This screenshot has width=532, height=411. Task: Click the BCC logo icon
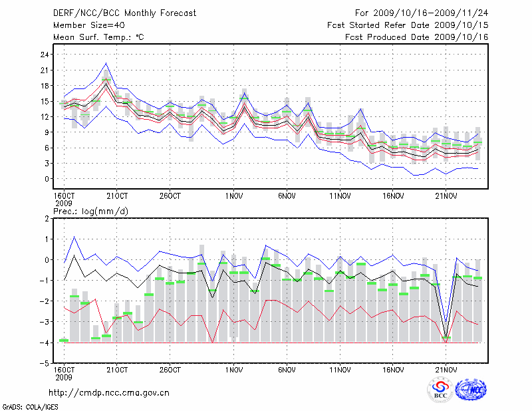[440, 391]
